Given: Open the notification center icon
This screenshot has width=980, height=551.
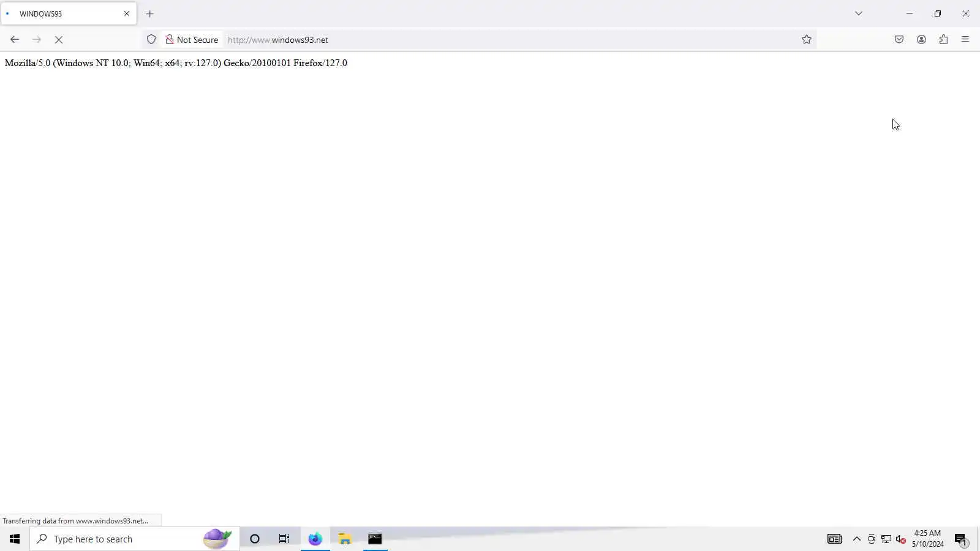Looking at the screenshot, I should (960, 539).
